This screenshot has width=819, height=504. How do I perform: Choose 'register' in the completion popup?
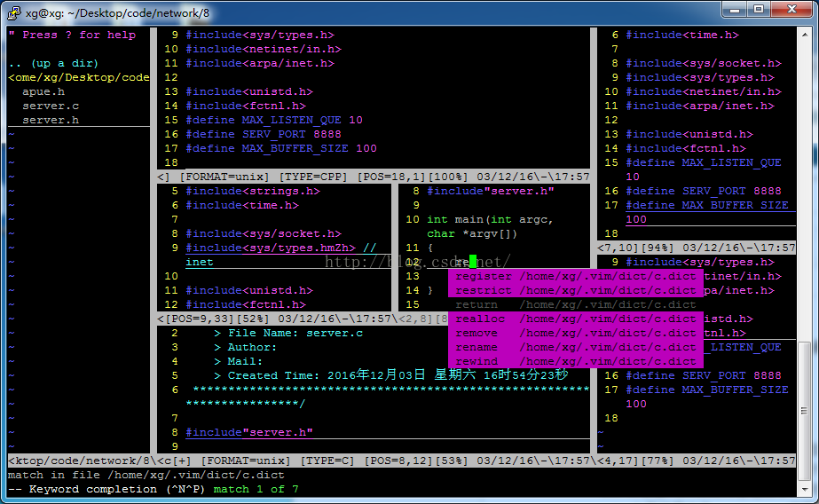(576, 276)
